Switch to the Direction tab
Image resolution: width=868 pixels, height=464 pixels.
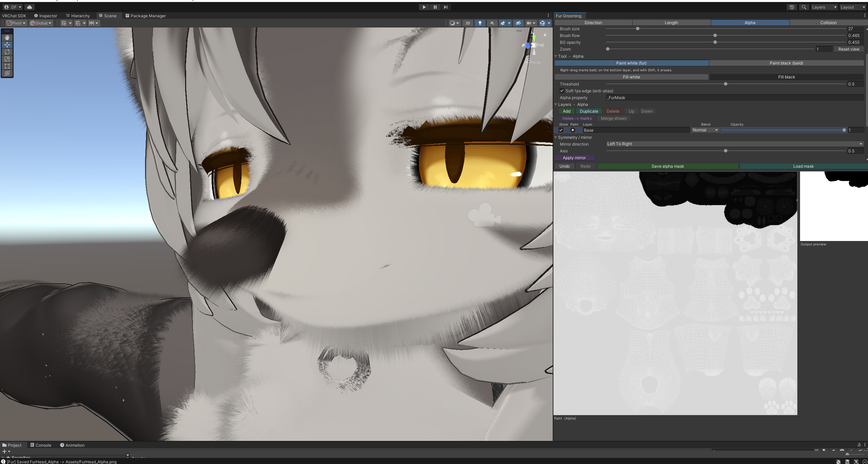point(593,23)
